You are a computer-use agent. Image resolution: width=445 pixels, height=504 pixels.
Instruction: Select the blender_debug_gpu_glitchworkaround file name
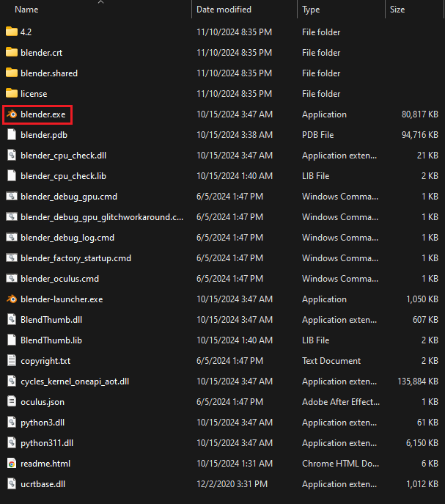click(x=102, y=217)
